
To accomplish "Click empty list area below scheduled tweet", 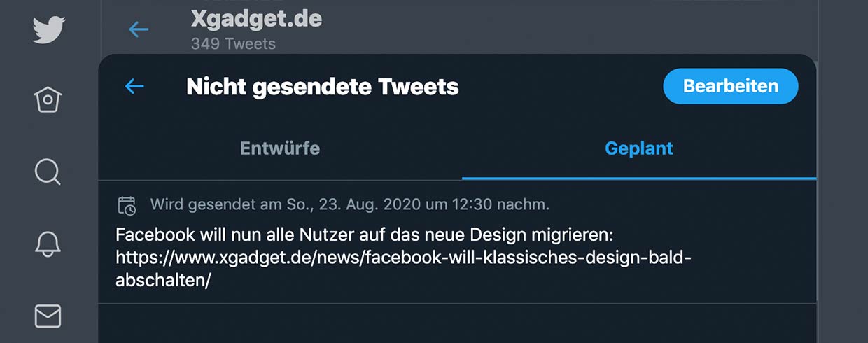I will [457, 323].
